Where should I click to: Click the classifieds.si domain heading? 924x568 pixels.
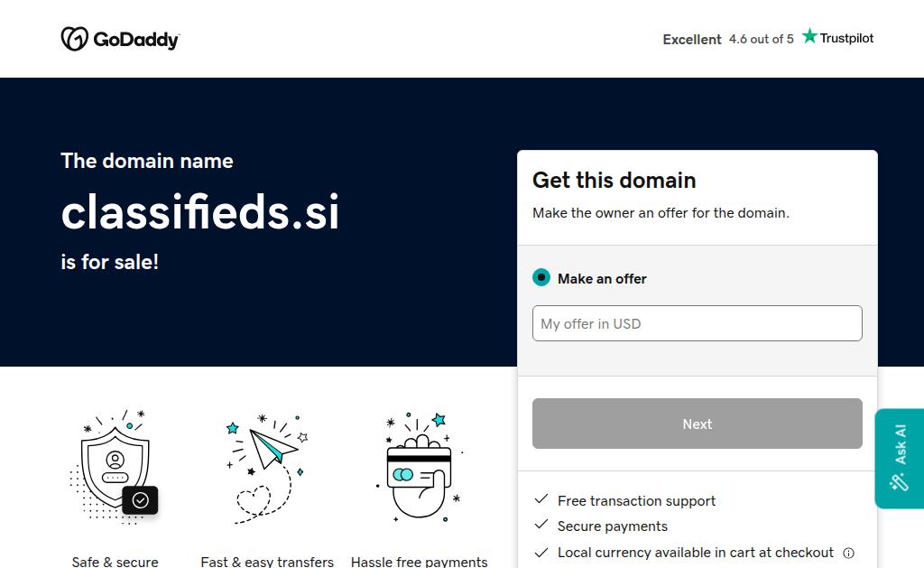(x=200, y=212)
